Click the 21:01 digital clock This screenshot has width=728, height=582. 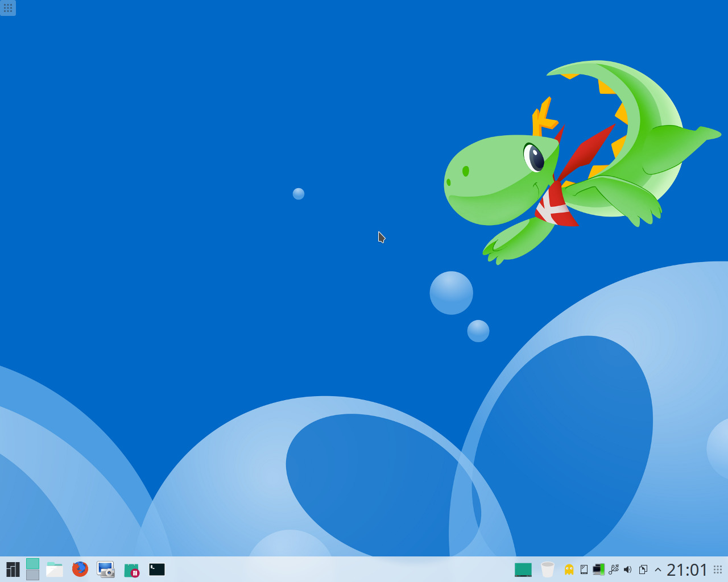tap(687, 569)
